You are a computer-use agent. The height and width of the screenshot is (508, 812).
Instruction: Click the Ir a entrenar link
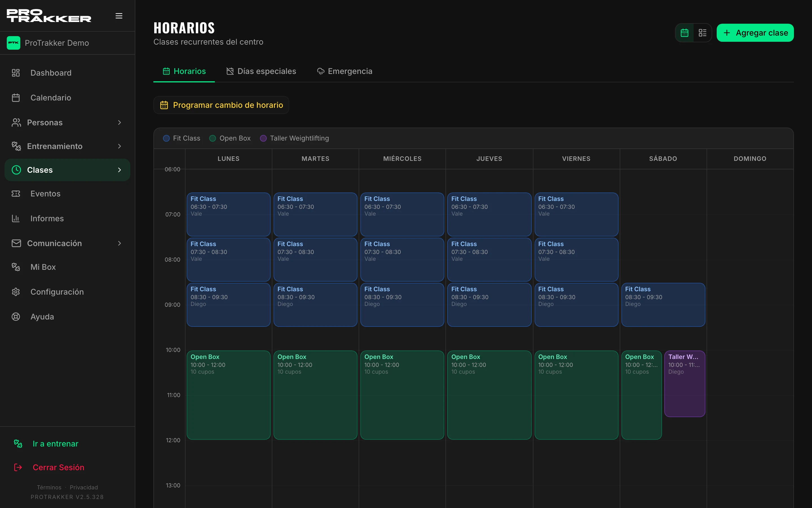[x=55, y=443]
